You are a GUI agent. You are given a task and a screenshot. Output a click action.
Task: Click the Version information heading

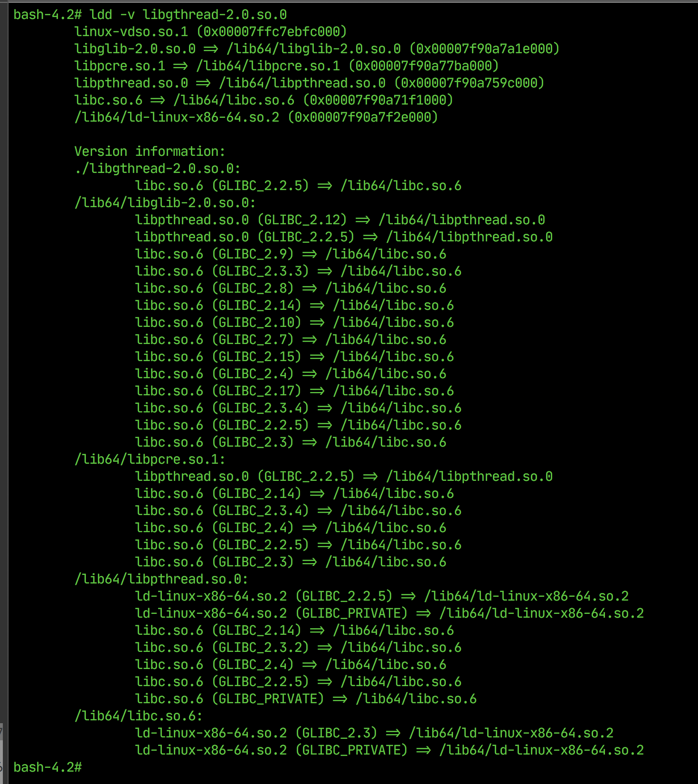(x=150, y=152)
